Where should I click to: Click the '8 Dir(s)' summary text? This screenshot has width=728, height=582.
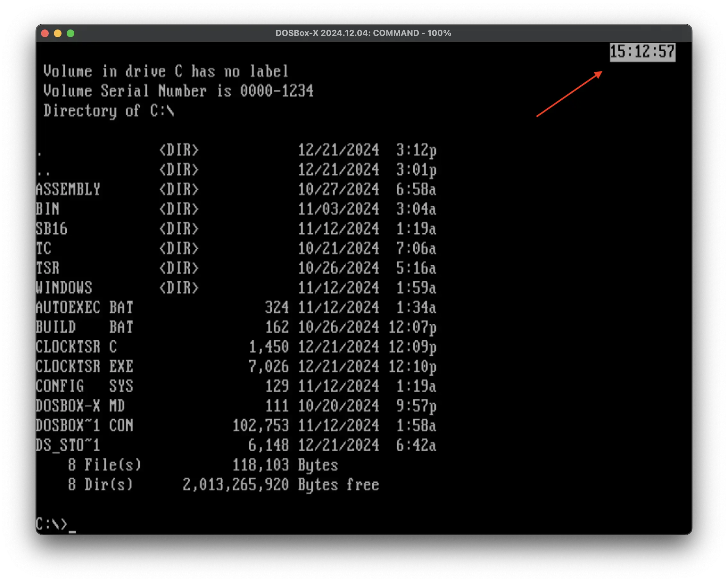click(101, 485)
